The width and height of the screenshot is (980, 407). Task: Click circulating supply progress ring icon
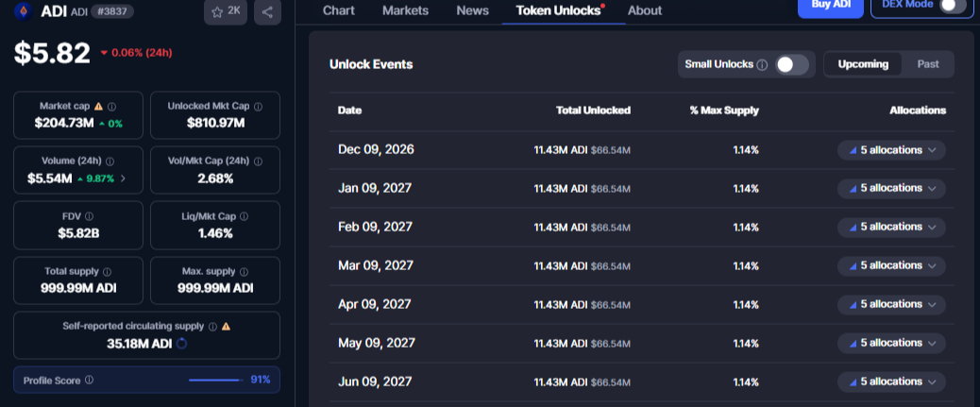click(182, 343)
